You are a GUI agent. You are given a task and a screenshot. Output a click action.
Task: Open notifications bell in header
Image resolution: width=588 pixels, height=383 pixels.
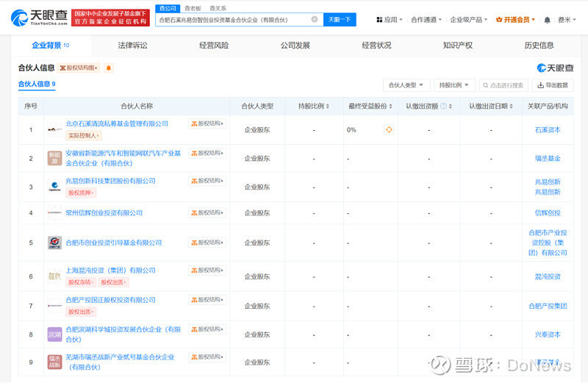547,20
